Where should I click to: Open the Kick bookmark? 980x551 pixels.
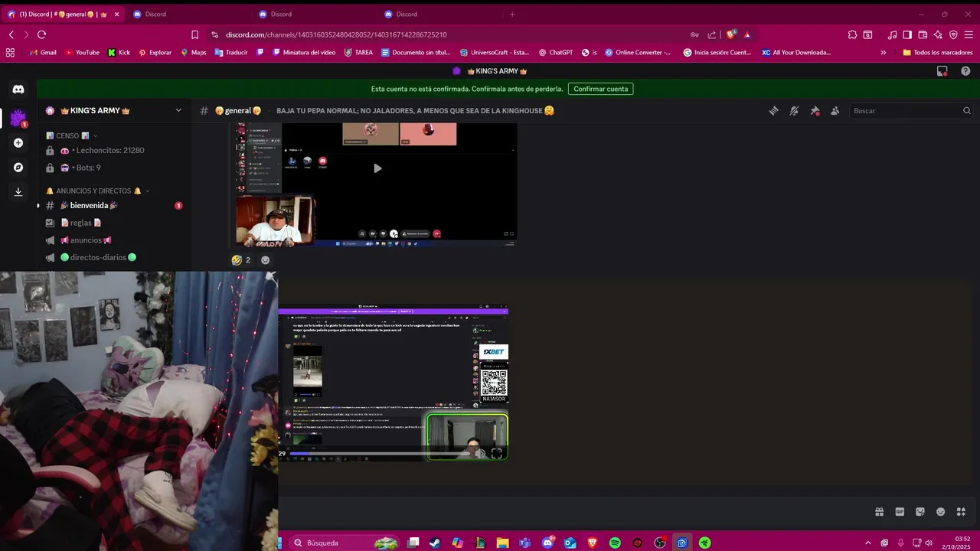(x=119, y=53)
